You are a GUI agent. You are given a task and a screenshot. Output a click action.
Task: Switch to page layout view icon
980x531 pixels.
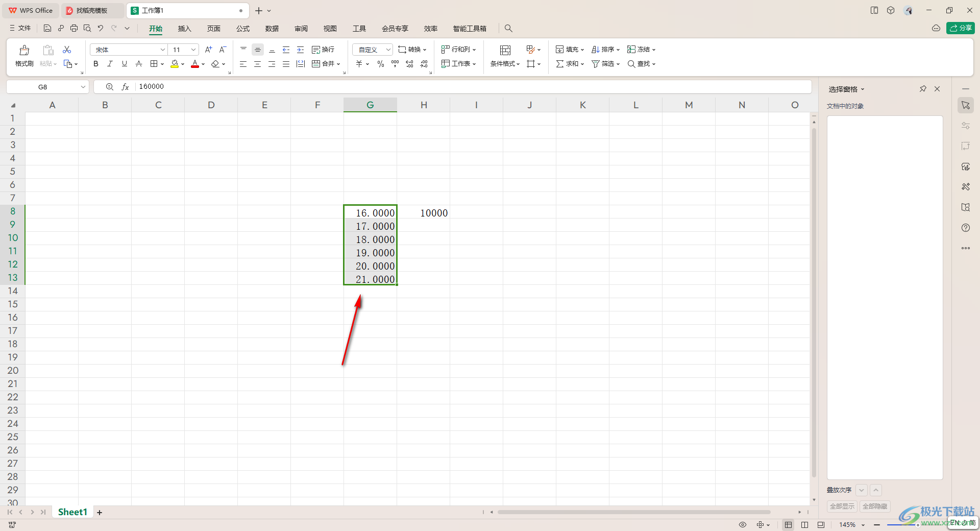[x=804, y=525]
